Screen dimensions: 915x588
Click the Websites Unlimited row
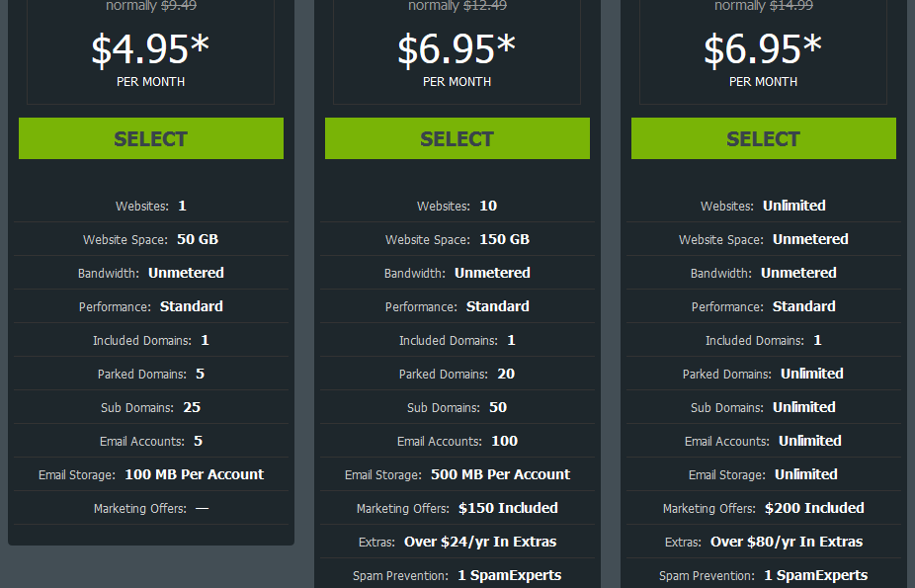pyautogui.click(x=764, y=206)
